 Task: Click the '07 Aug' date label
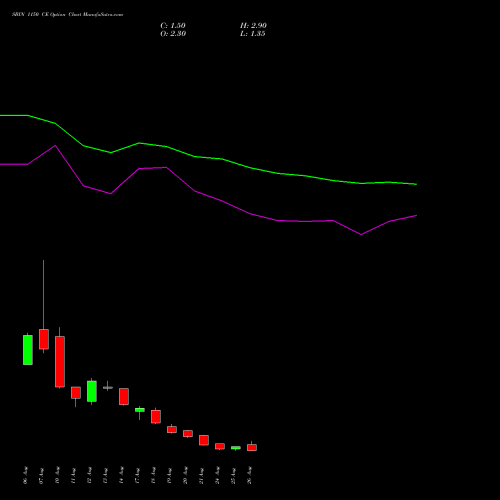pyautogui.click(x=42, y=475)
